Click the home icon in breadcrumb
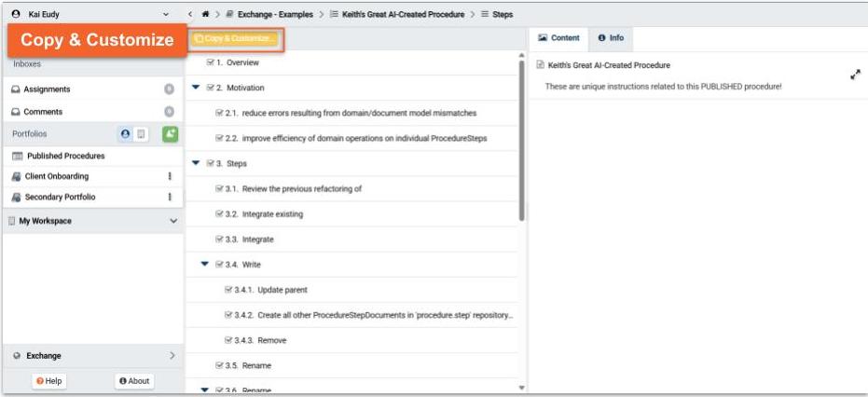Screen dimensions: 868x397 [204, 14]
